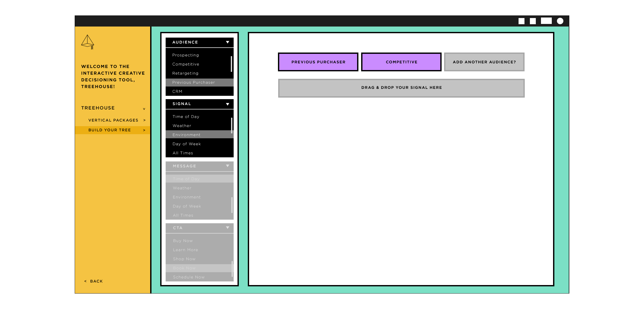Screen dimensions: 644x309
Task: Click the DRAG & DROP YOUR SIGNAL HERE area
Action: click(401, 88)
